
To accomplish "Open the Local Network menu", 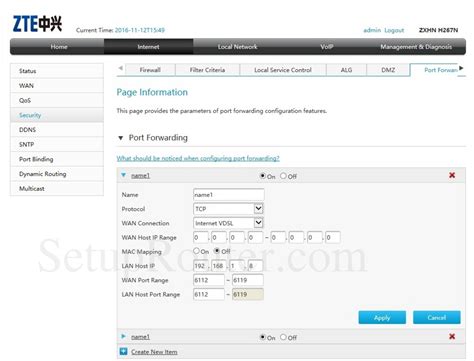I will (237, 47).
